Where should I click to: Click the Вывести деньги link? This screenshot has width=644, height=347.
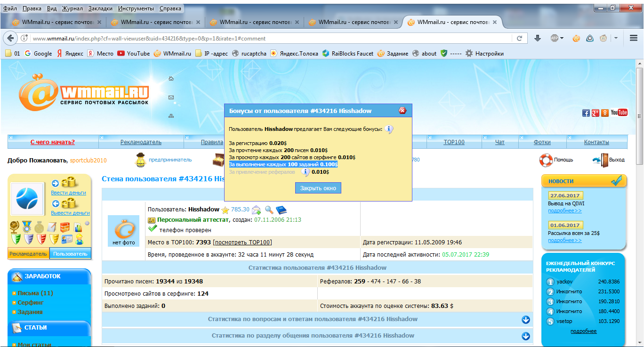(70, 213)
